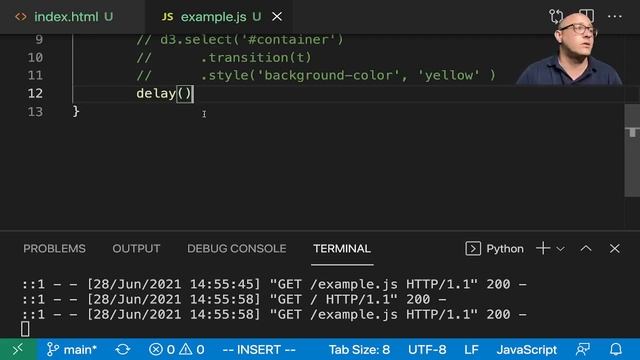Close the terminal panel

coord(615,248)
